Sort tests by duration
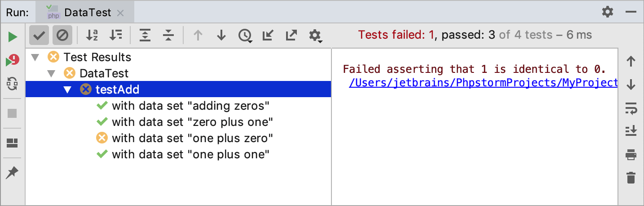Viewport: 644px width, 206px height. pyautogui.click(x=115, y=35)
